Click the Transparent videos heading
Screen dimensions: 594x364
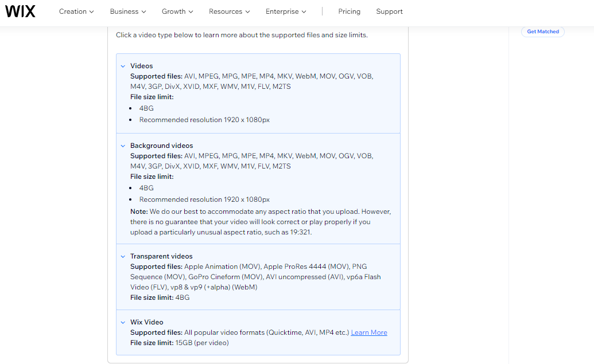click(161, 256)
